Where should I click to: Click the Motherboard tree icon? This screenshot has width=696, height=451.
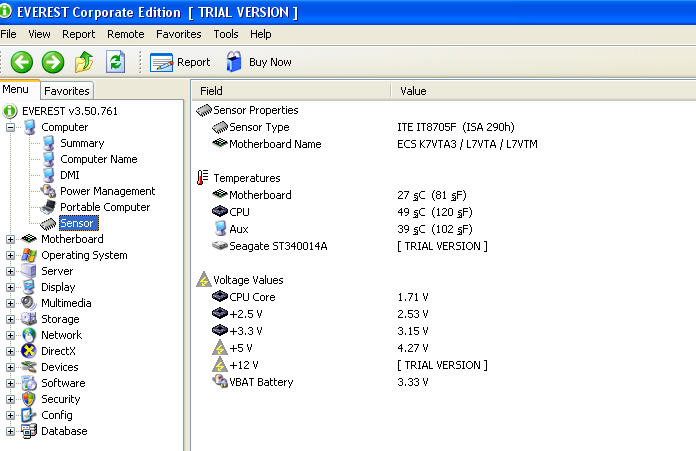(29, 239)
